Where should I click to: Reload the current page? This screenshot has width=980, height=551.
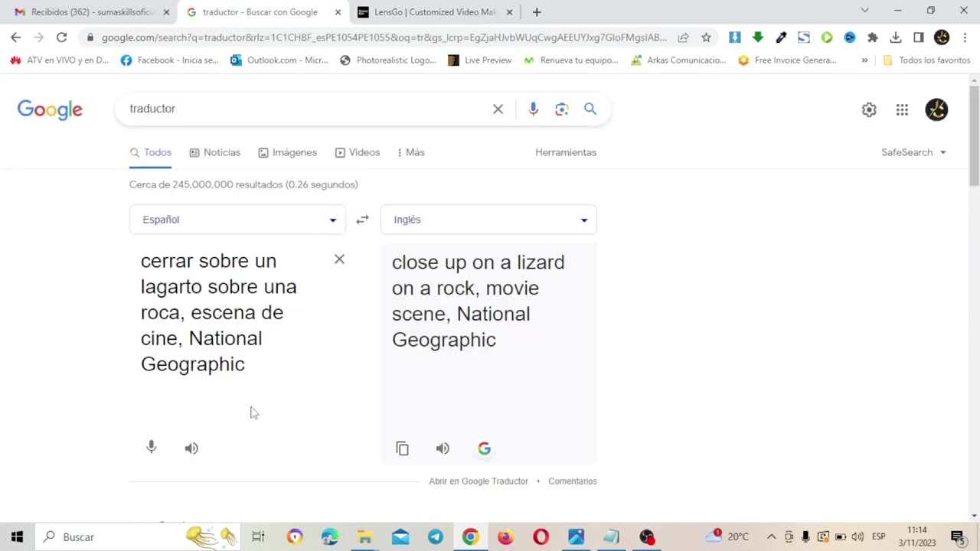(x=61, y=37)
